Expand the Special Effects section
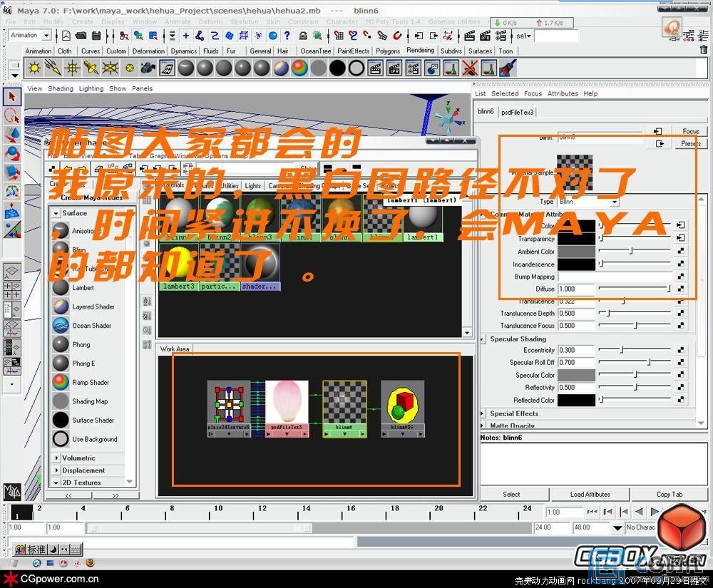The image size is (713, 588). pyautogui.click(x=483, y=413)
